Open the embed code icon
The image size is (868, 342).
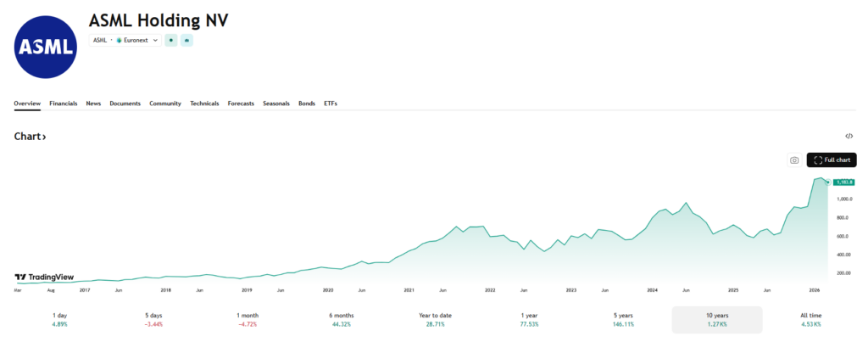(849, 136)
